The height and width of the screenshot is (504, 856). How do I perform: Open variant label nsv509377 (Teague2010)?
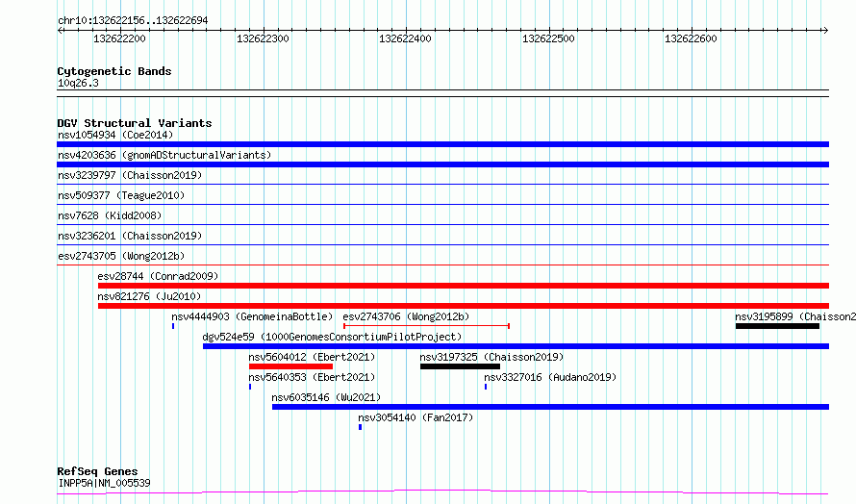point(121,195)
